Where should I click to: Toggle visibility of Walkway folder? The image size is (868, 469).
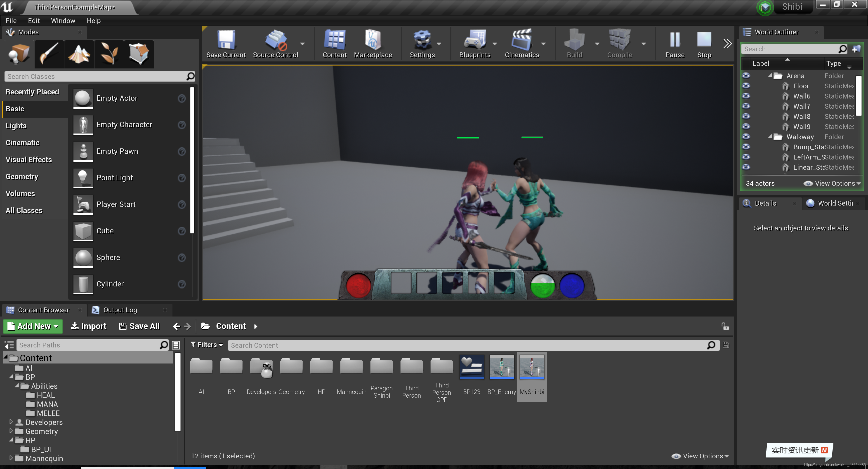(746, 136)
